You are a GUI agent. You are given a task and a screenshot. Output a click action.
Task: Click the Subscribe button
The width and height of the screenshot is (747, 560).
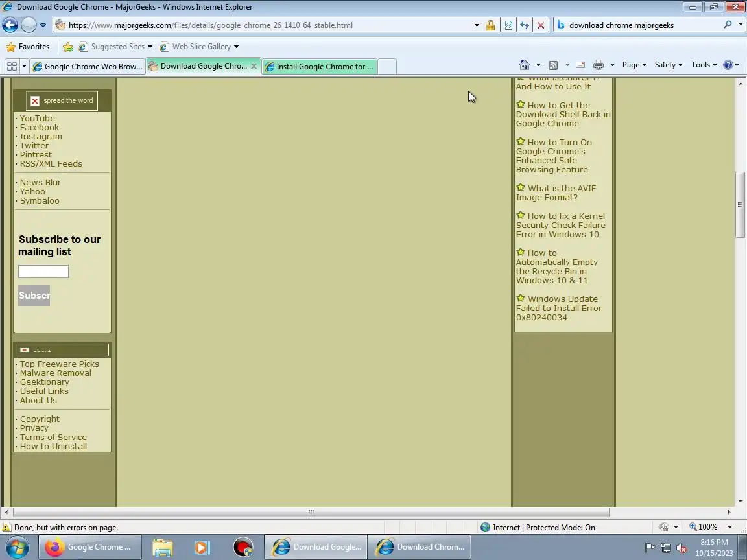point(34,296)
